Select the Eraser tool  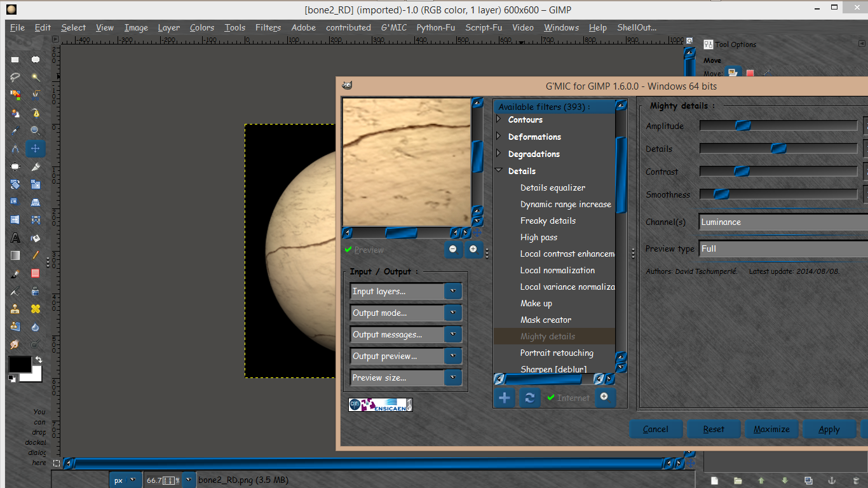(x=36, y=274)
